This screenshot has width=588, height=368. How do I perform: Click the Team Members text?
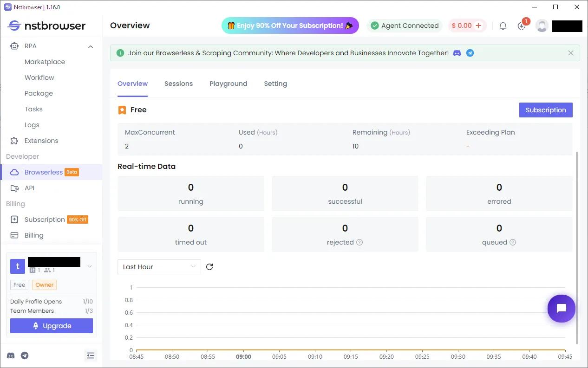click(32, 311)
